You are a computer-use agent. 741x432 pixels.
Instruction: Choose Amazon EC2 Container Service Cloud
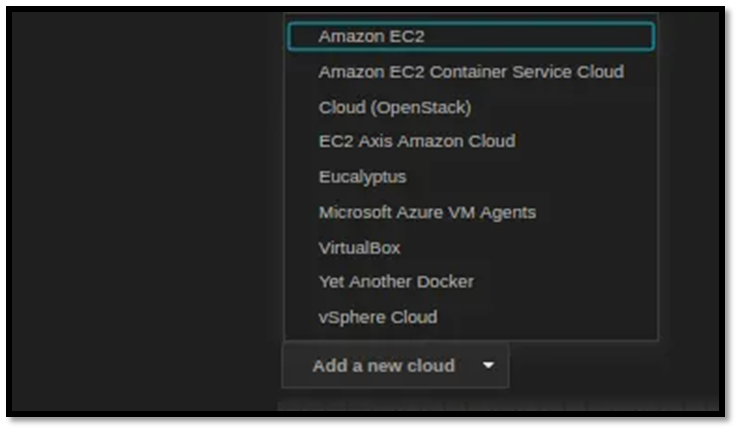pos(470,72)
